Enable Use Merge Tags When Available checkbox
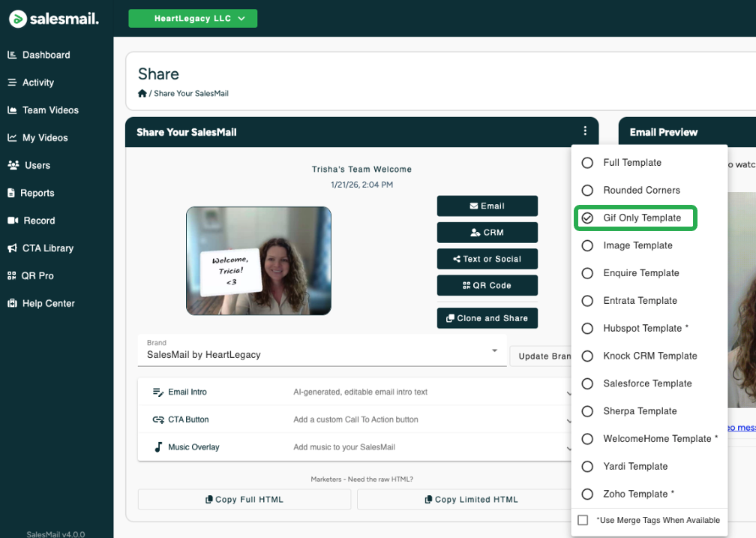 583,520
